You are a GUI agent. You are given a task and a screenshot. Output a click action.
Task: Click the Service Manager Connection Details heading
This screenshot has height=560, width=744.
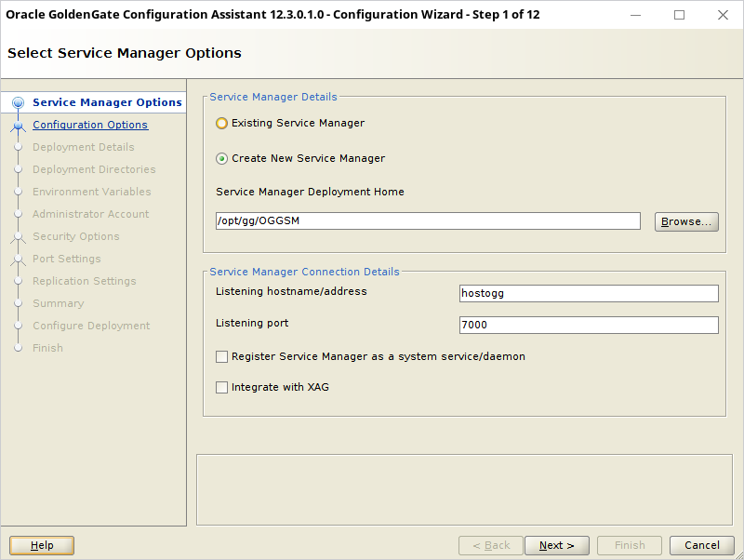coord(305,272)
